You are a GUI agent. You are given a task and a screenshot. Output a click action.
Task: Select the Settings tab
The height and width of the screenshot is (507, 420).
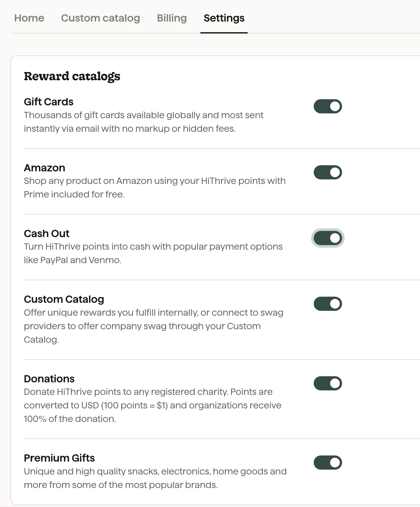(224, 18)
